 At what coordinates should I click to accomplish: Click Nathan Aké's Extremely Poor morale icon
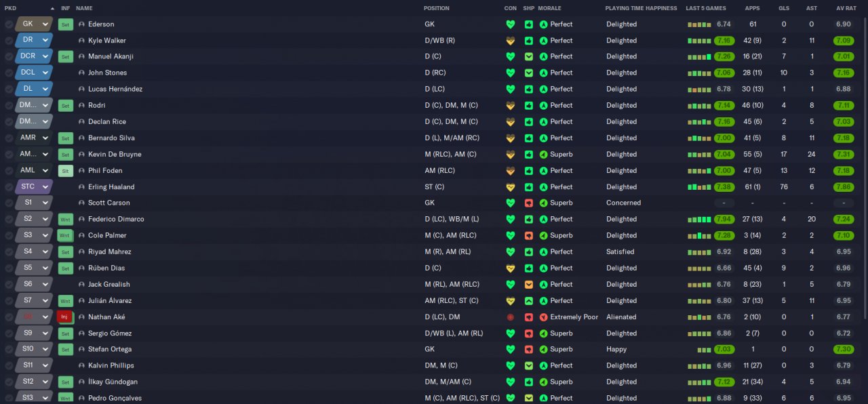point(543,317)
